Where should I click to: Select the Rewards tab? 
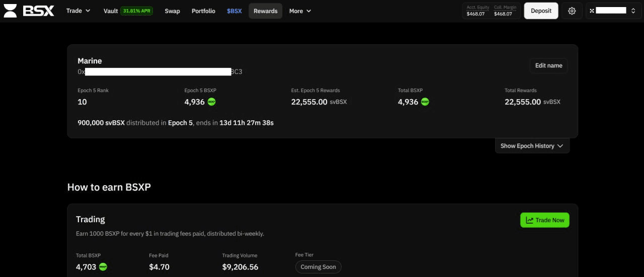pyautogui.click(x=265, y=11)
